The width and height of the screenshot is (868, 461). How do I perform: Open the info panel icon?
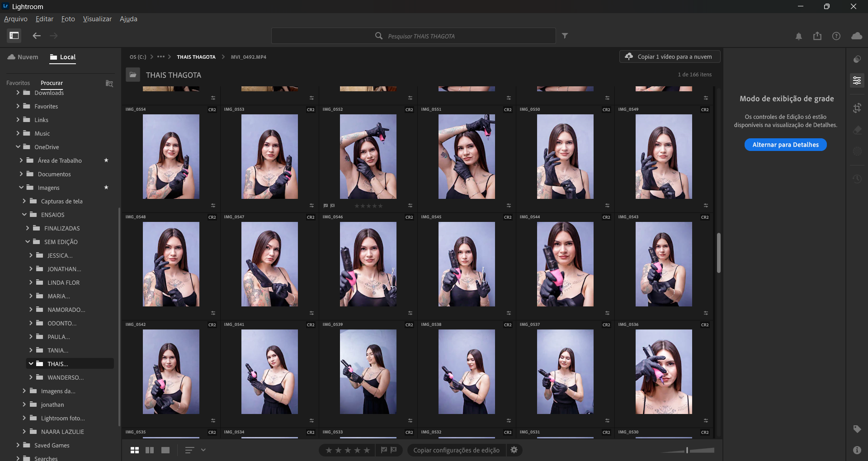857,450
